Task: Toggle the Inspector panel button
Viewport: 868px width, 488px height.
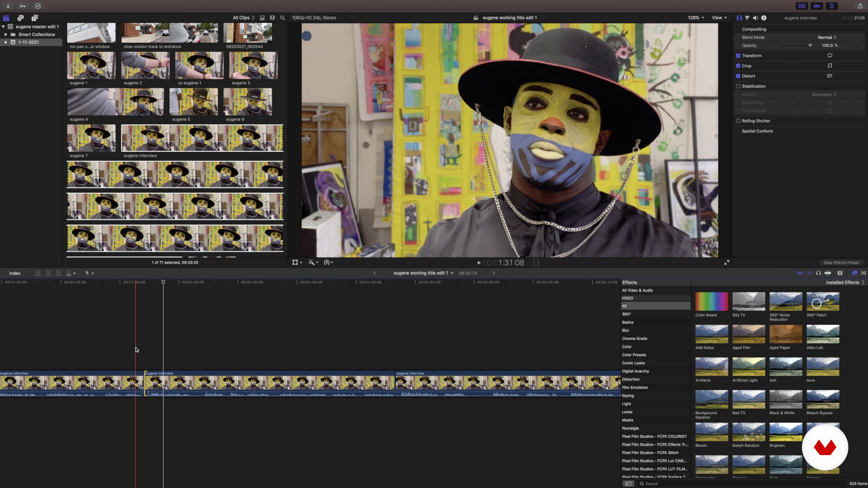Action: (832, 6)
